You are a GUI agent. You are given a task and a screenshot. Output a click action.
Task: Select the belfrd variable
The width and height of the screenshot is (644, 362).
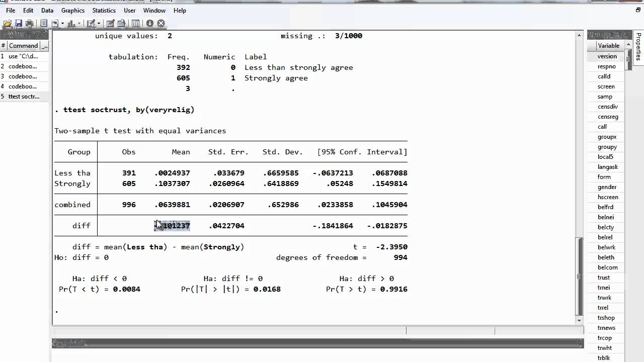point(605,207)
